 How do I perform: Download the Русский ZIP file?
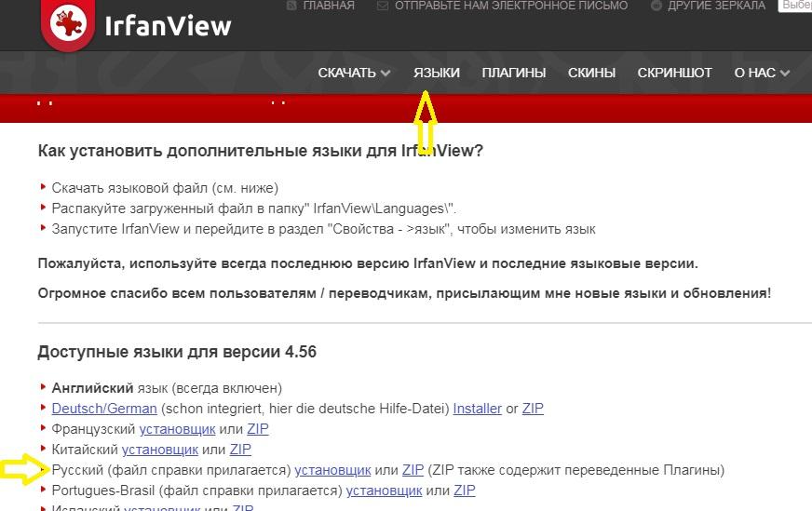(413, 470)
